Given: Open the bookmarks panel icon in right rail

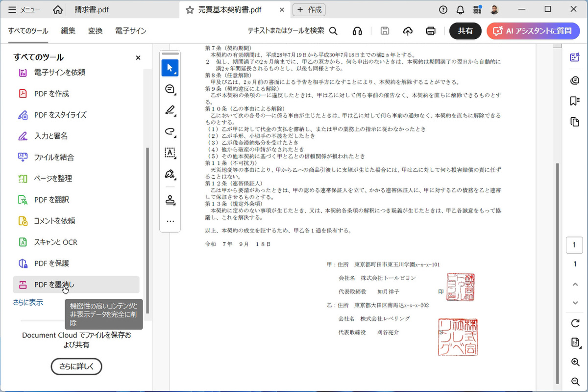Looking at the screenshot, I should coord(575,101).
